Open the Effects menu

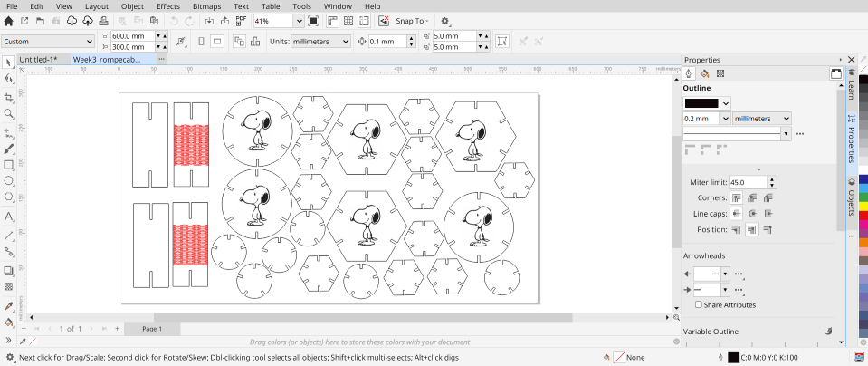[167, 6]
